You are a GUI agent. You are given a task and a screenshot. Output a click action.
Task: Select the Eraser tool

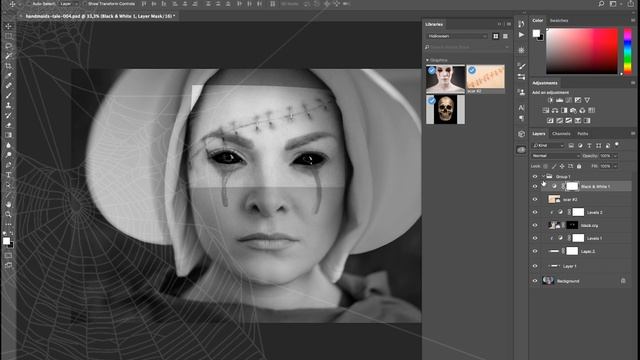[x=8, y=125]
